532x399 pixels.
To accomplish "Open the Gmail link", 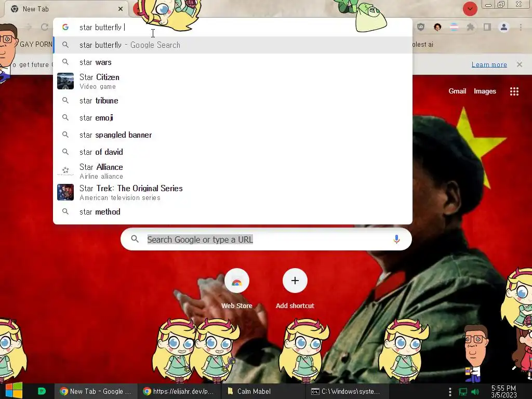I will [457, 91].
